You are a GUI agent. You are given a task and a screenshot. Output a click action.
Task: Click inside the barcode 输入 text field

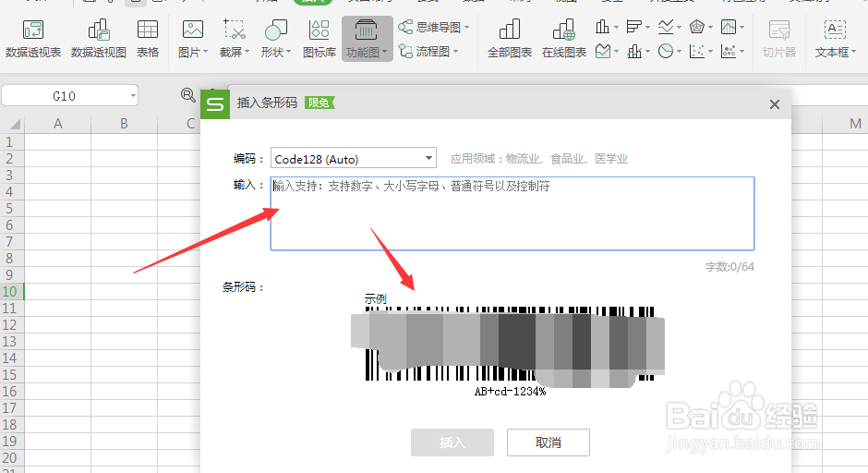pos(512,213)
